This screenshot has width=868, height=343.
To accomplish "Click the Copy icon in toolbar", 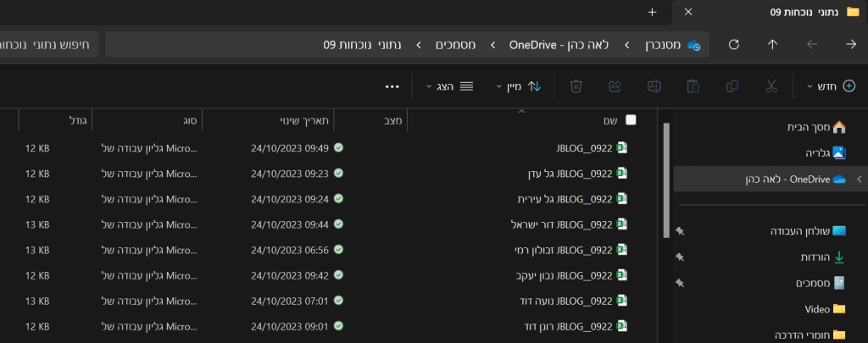I will point(732,86).
